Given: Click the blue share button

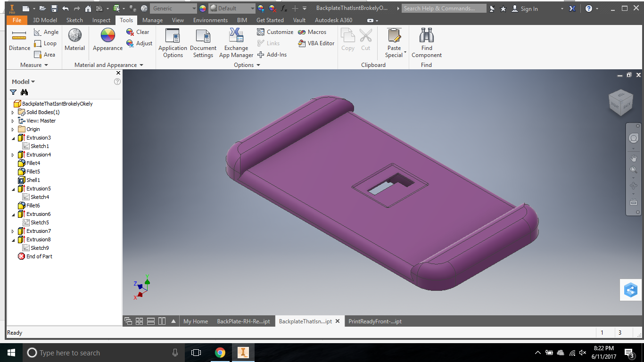Looking at the screenshot, I should [631, 290].
